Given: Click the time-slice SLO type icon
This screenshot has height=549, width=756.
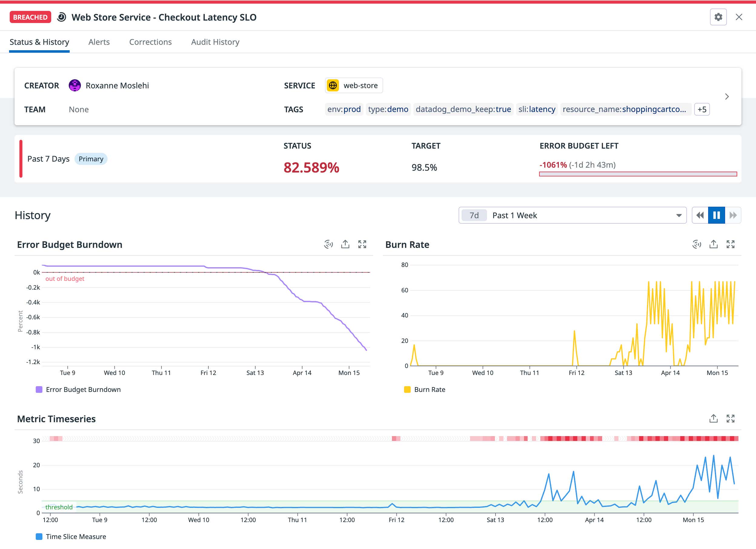Looking at the screenshot, I should click(x=61, y=17).
